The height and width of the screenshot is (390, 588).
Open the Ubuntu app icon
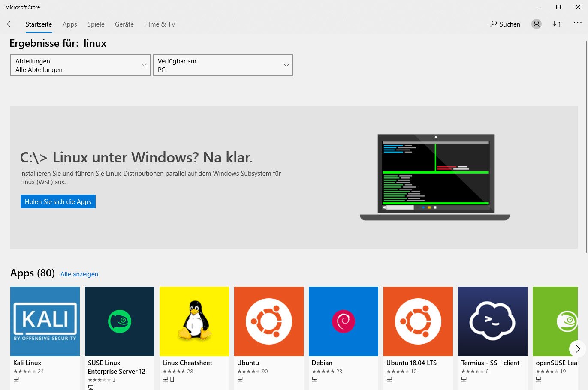coord(269,321)
